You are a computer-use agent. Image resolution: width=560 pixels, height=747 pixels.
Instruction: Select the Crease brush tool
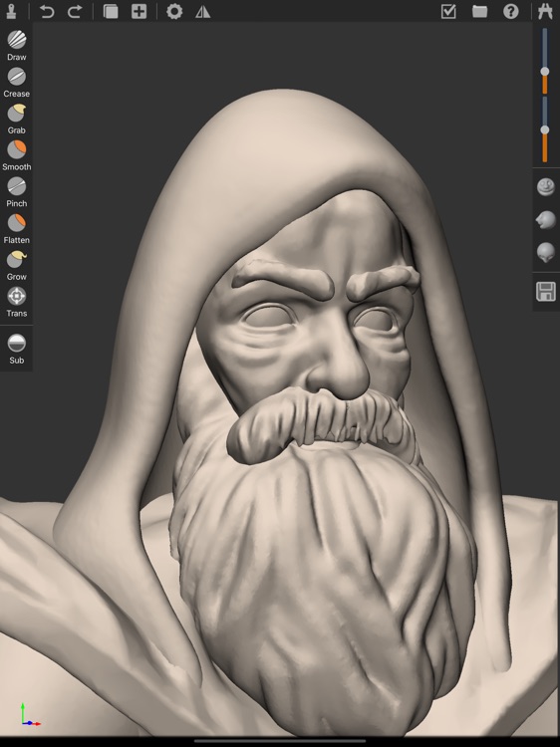coord(16,82)
